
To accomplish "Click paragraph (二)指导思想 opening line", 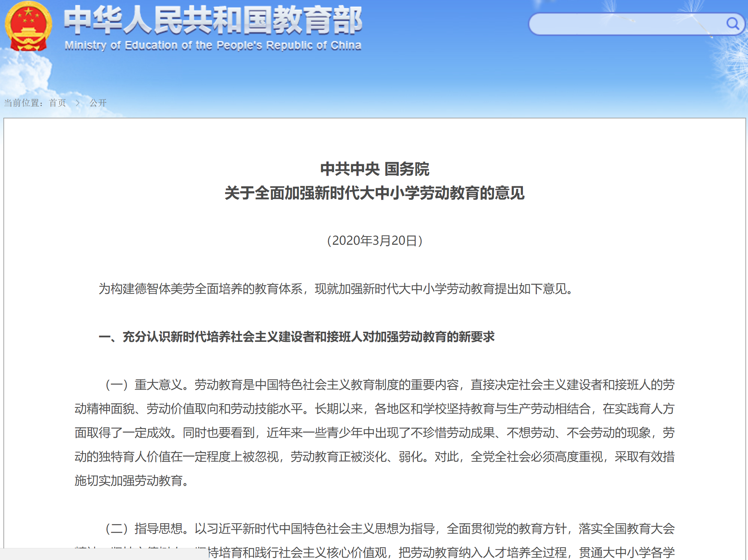I will tap(390, 529).
